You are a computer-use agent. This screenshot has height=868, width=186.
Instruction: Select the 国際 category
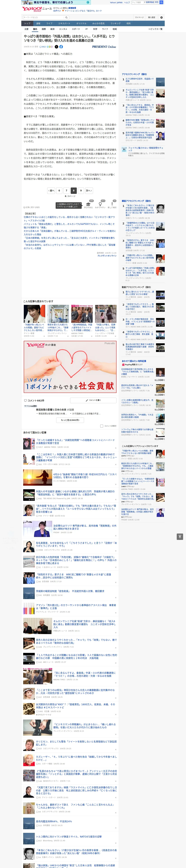pos(44,29)
